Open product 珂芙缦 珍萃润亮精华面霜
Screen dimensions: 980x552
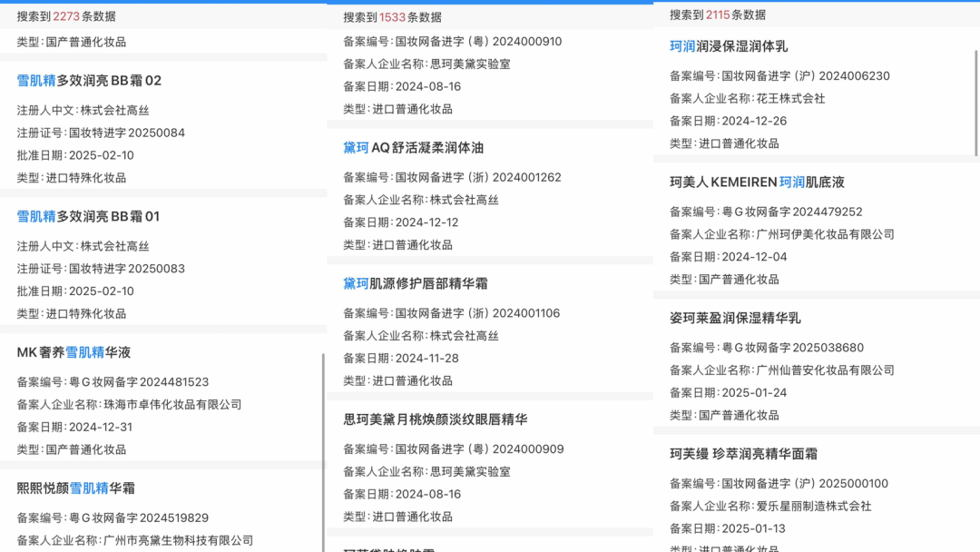tap(743, 454)
